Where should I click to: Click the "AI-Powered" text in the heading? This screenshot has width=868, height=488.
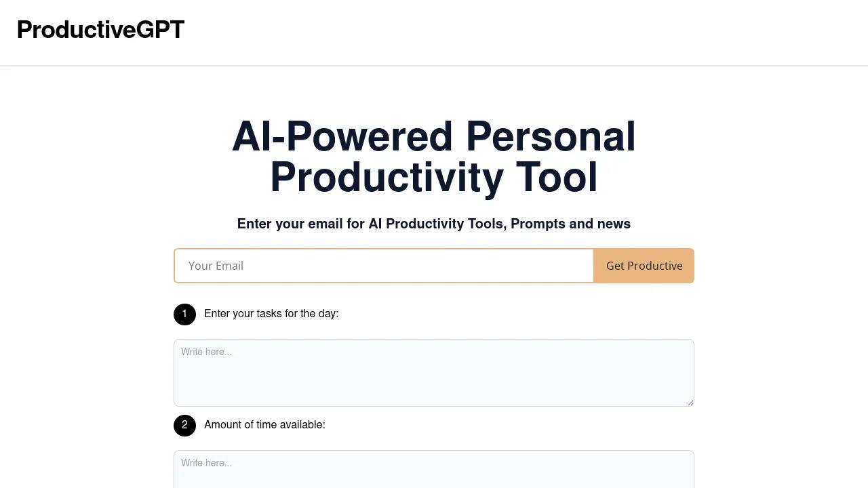342,137
